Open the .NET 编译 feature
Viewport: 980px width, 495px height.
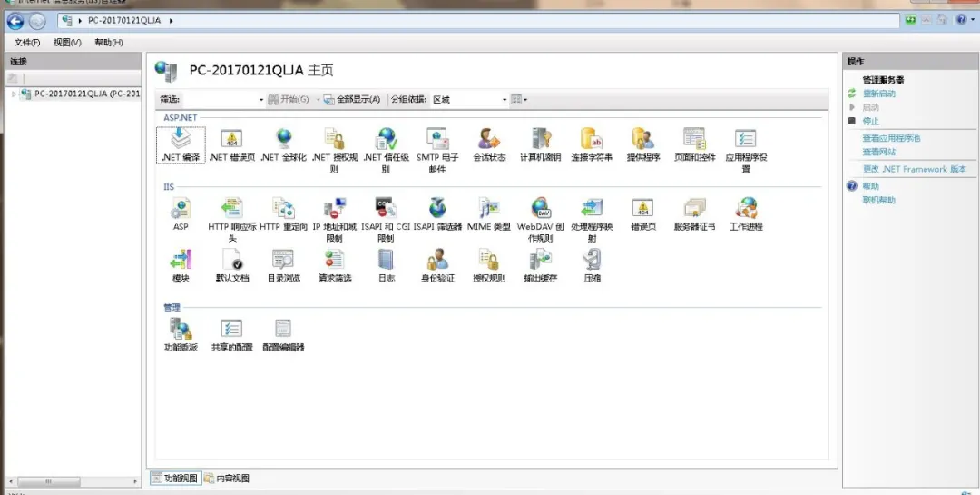click(181, 145)
